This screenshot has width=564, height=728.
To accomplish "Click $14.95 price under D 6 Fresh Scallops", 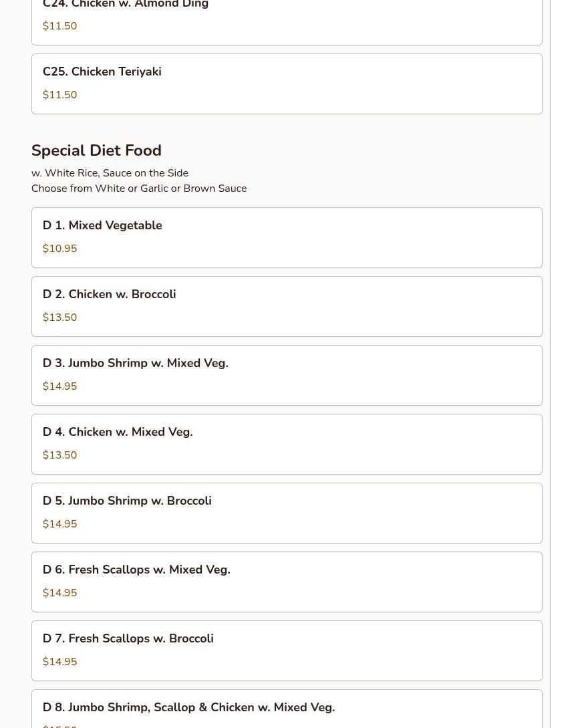I will 59,593.
